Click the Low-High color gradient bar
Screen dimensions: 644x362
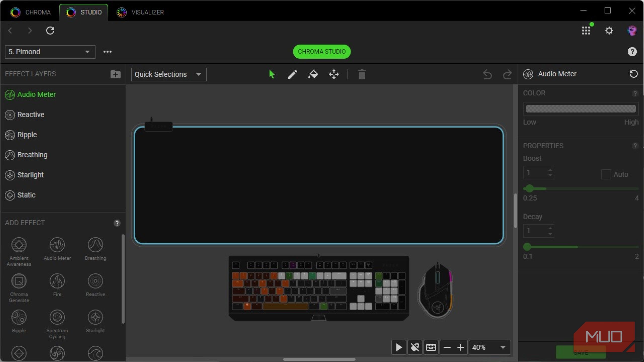point(581,109)
